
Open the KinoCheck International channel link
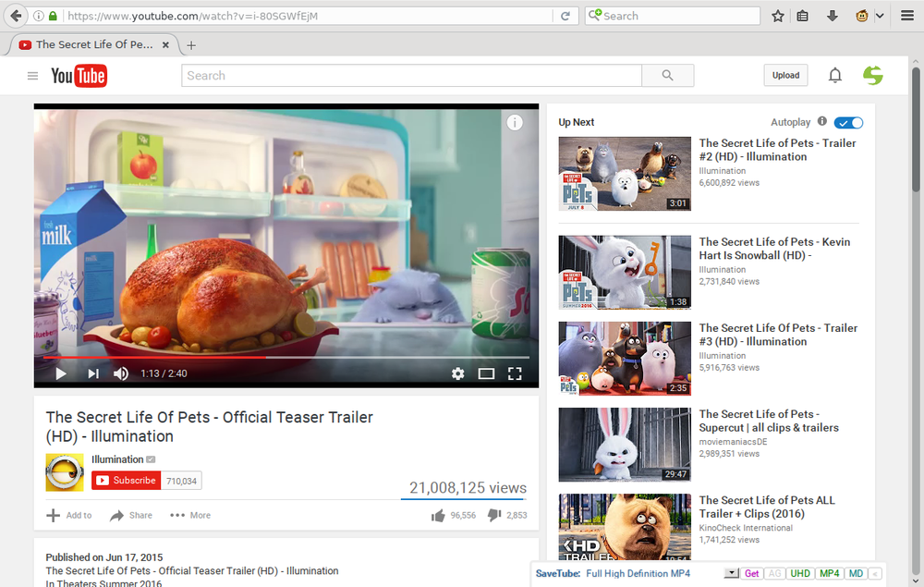746,528
